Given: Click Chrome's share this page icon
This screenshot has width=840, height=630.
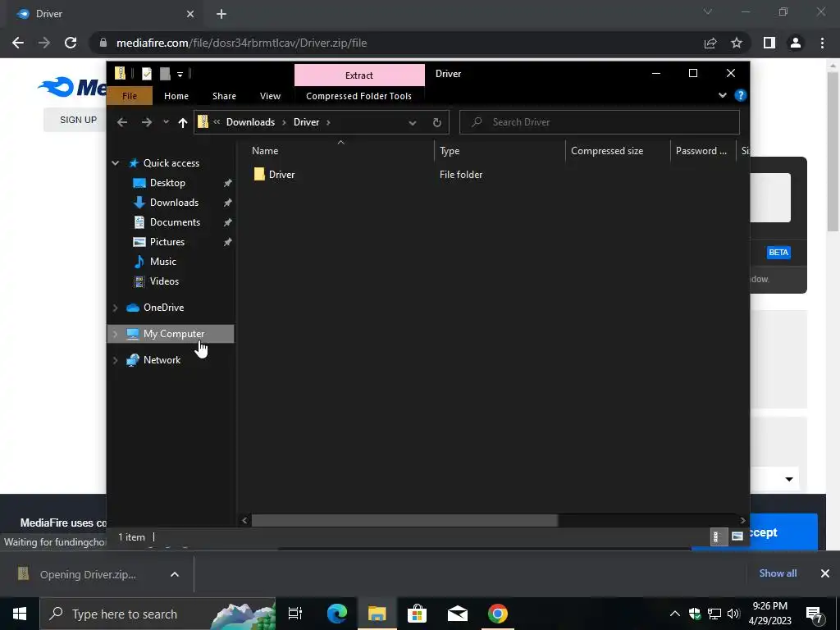Looking at the screenshot, I should 710,43.
